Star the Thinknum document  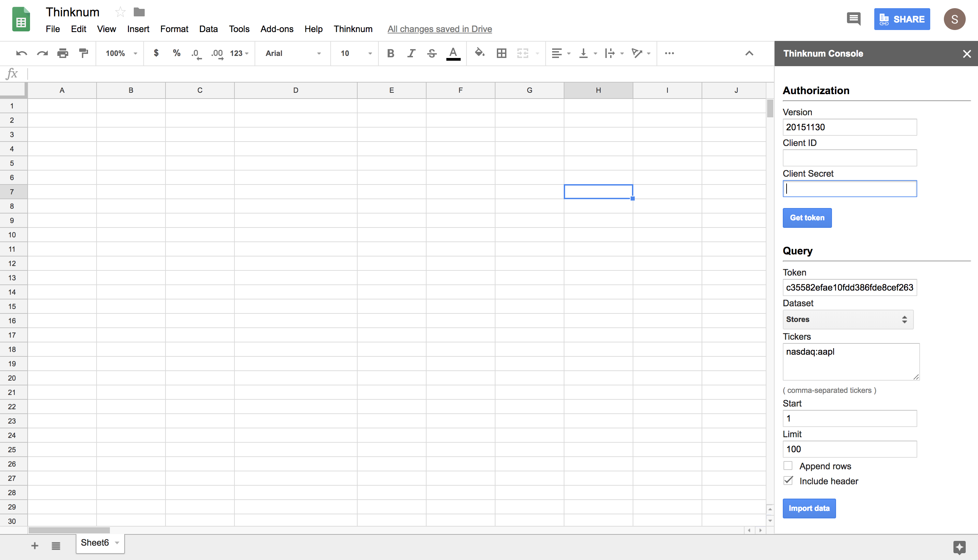(120, 12)
